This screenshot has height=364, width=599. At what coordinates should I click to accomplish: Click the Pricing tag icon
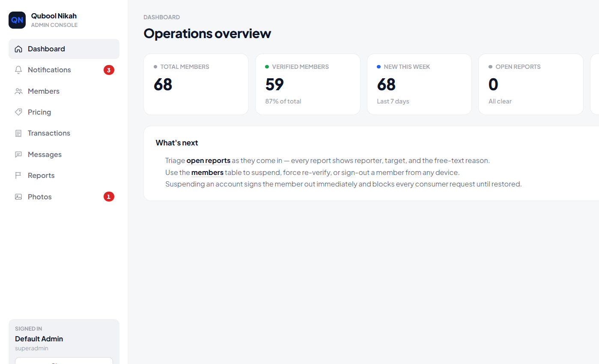click(x=18, y=112)
